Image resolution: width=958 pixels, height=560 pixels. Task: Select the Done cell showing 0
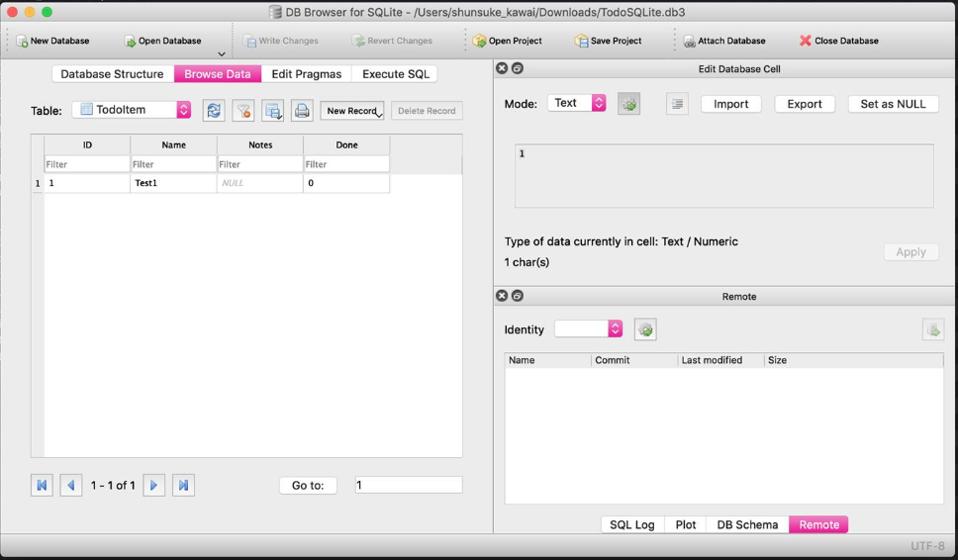click(346, 183)
